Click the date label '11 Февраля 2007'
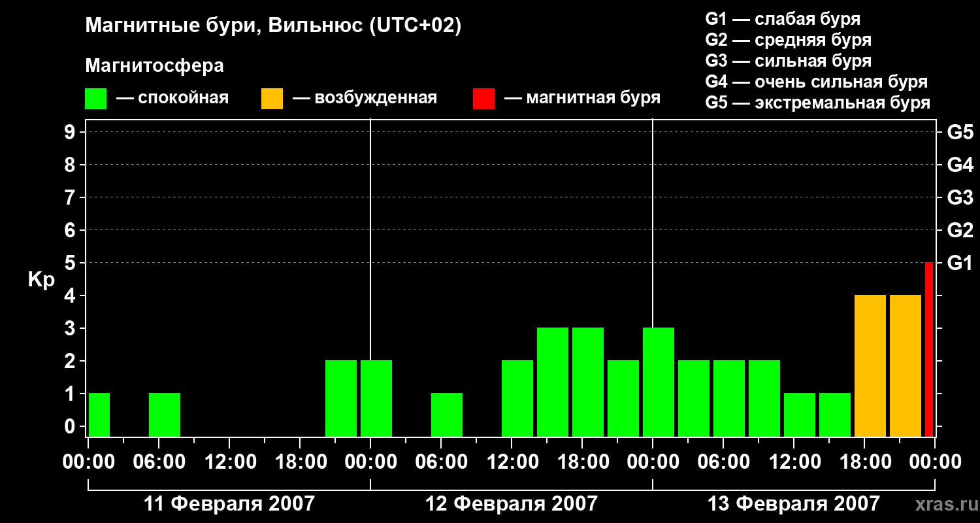980x523 pixels. point(229,504)
